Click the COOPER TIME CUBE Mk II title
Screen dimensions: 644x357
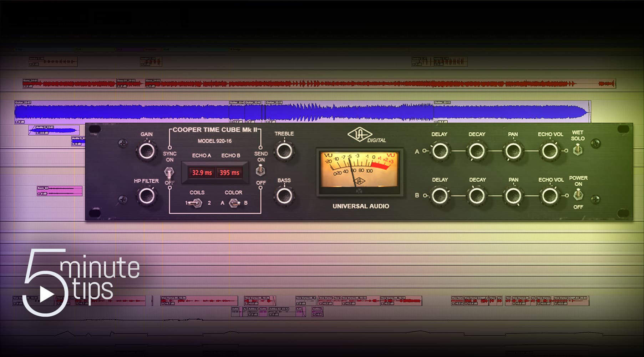[215, 130]
